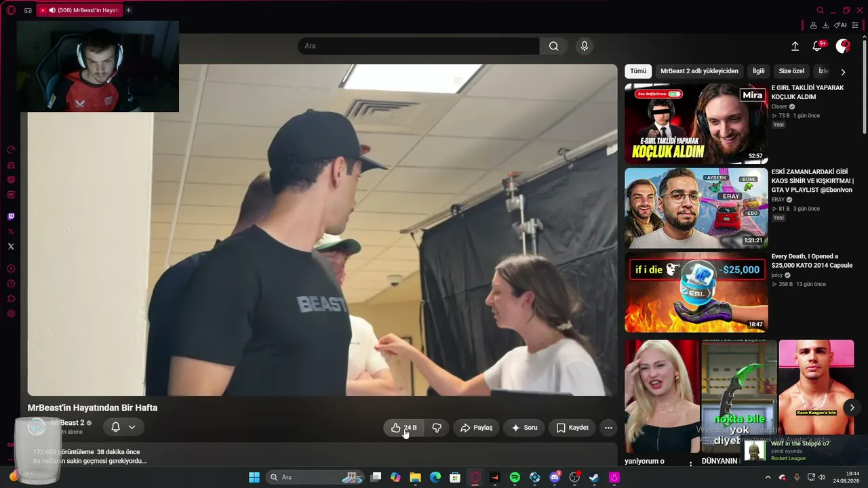The height and width of the screenshot is (488, 868).
Task: Open the GTA V playlist video thumbnail
Action: 696,208
